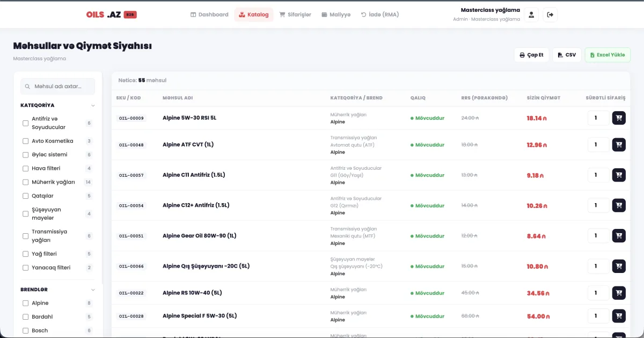
Task: Add Alpine C11 Antifriz to cart
Action: pos(619,175)
